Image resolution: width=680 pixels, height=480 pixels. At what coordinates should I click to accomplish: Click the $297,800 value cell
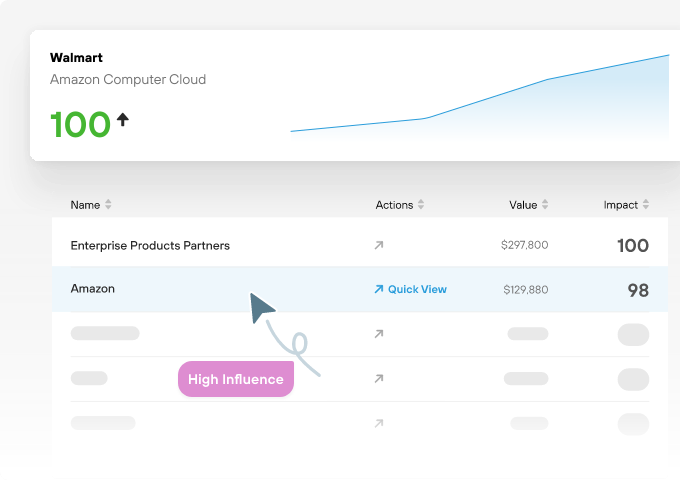click(524, 245)
